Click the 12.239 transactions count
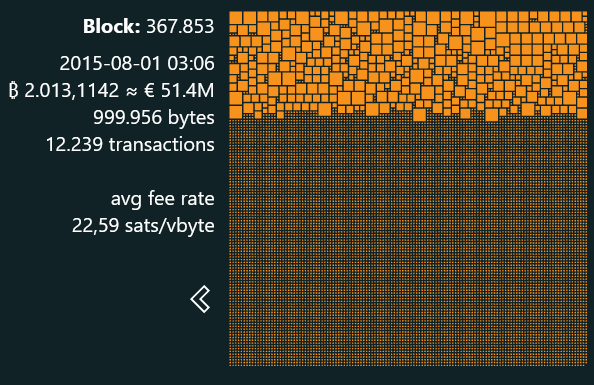The width and height of the screenshot is (594, 385). click(130, 145)
